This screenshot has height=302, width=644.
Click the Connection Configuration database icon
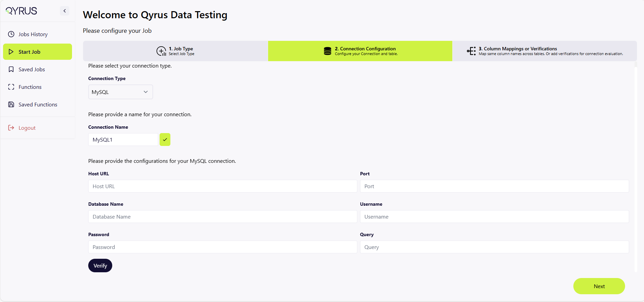coord(327,51)
